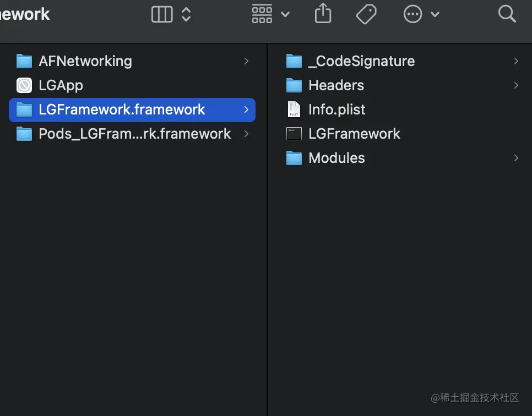Image resolution: width=532 pixels, height=416 pixels.
Task: Expand the Modules folder chevron
Action: [x=516, y=158]
